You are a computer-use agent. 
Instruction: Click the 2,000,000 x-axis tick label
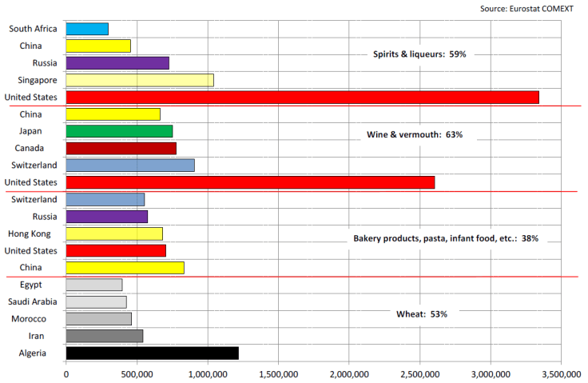[349, 373]
